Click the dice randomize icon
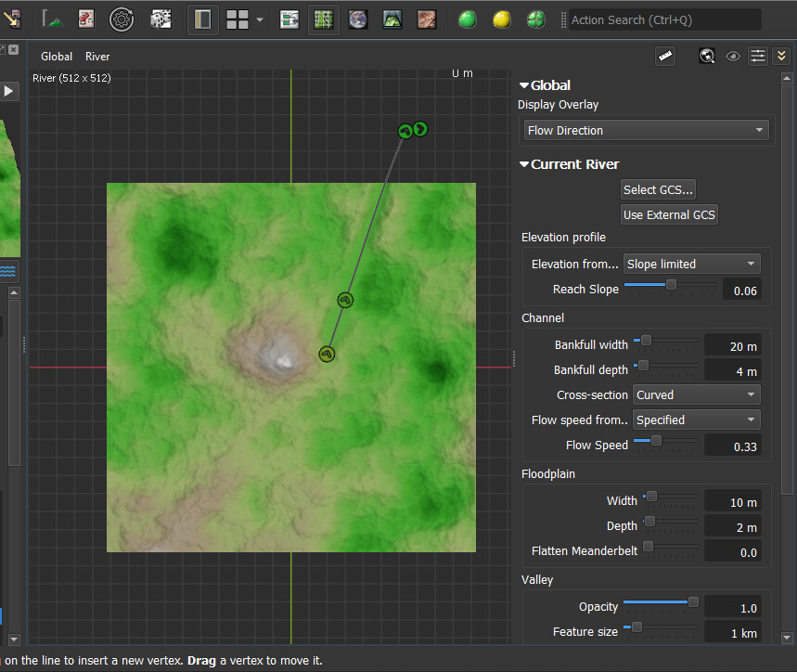Image resolution: width=797 pixels, height=672 pixels. pyautogui.click(x=161, y=19)
